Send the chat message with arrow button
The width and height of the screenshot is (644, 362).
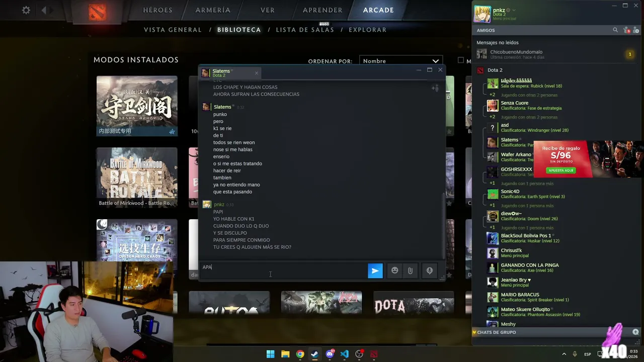tap(375, 271)
